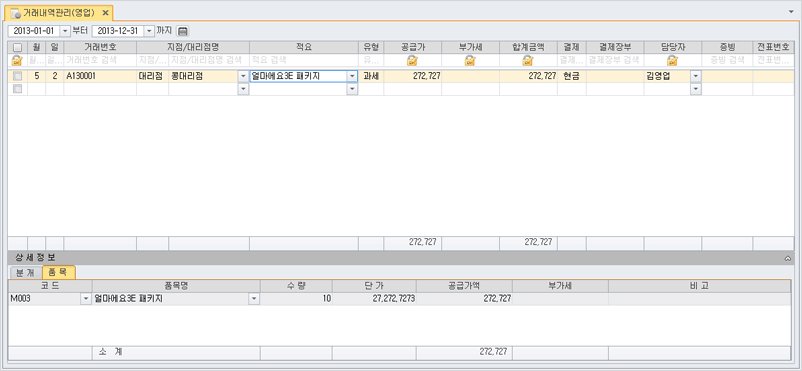This screenshot has height=371, width=802.
Task: Select 현금 payment cell
Action: point(571,76)
